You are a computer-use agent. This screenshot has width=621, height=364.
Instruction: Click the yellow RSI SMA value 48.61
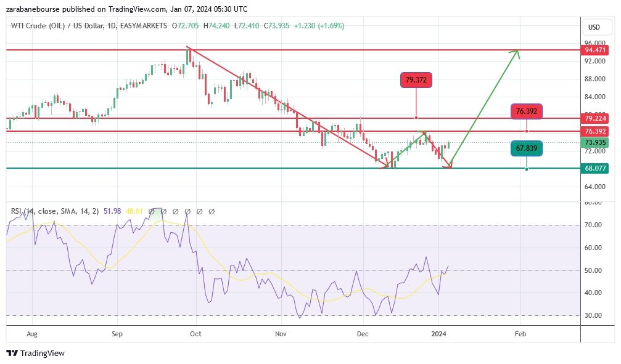pyautogui.click(x=134, y=211)
